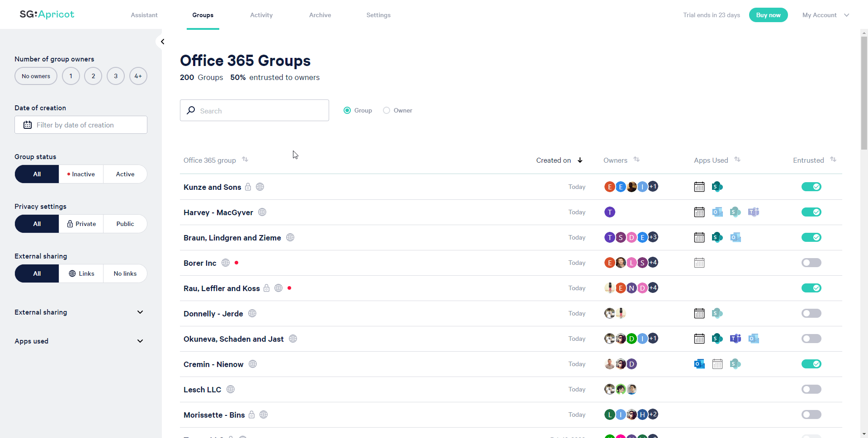Click the lock icon beside Kunze and Sons

[248, 187]
